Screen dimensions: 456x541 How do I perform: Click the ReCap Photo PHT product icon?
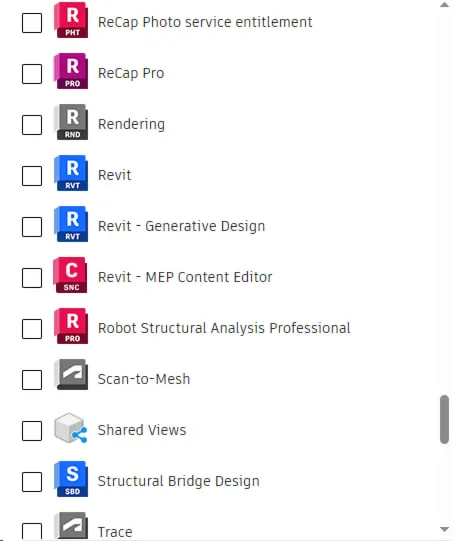pyautogui.click(x=71, y=20)
